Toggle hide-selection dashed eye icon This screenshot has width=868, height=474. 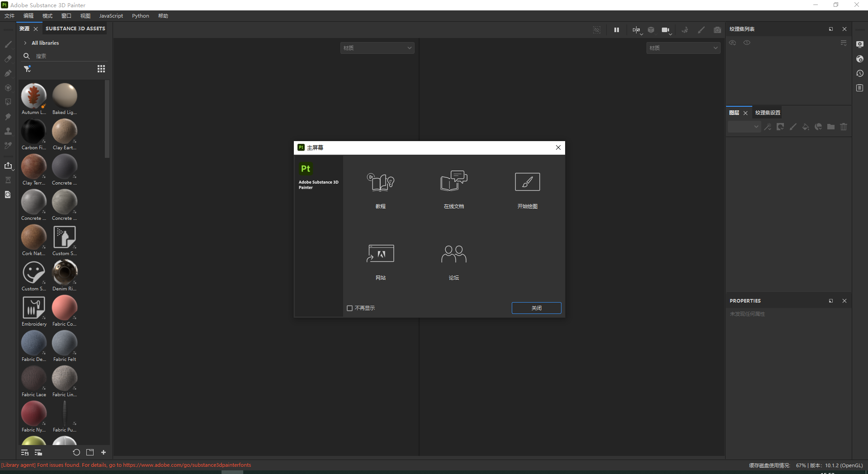click(x=597, y=30)
